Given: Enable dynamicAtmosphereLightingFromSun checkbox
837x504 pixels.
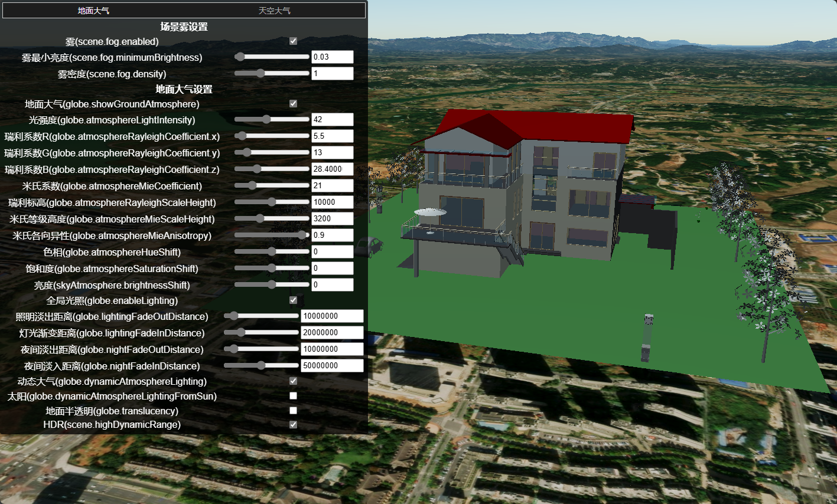Looking at the screenshot, I should 293,396.
